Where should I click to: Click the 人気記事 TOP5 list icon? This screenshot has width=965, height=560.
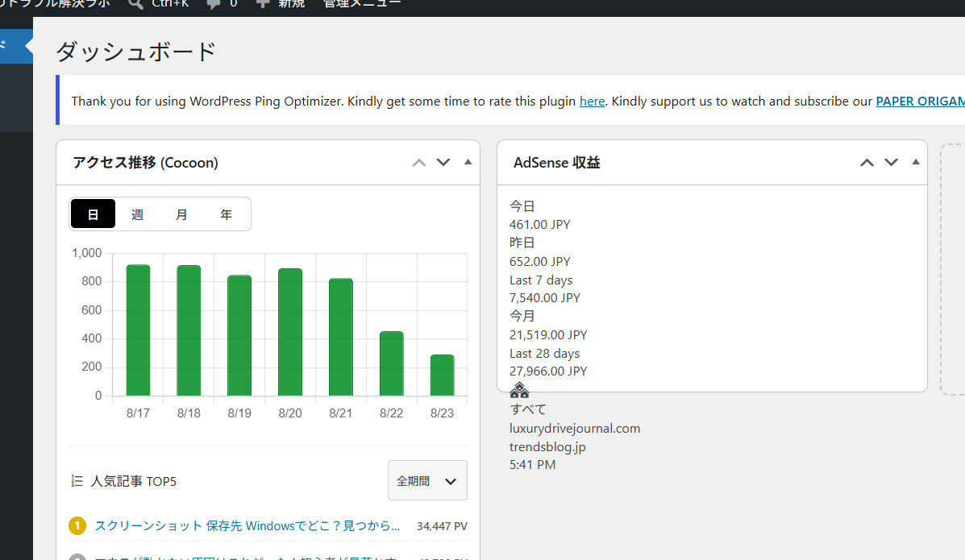click(x=77, y=481)
